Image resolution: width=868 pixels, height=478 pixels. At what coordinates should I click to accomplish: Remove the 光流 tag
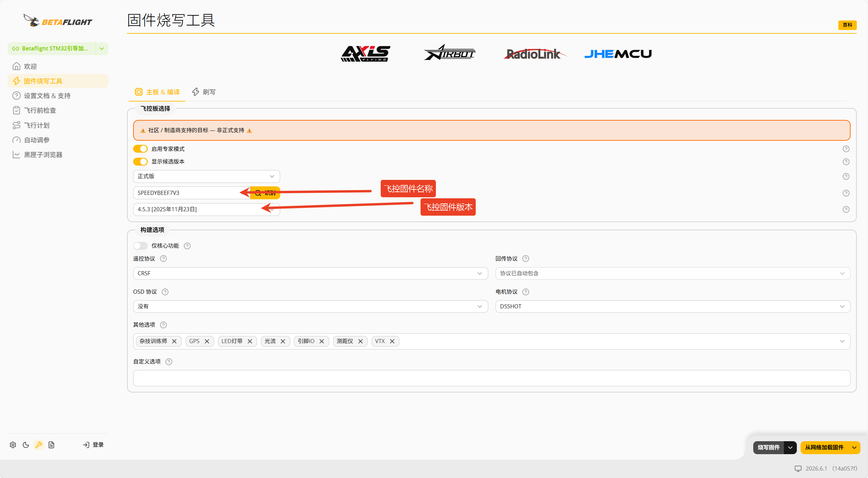(283, 341)
